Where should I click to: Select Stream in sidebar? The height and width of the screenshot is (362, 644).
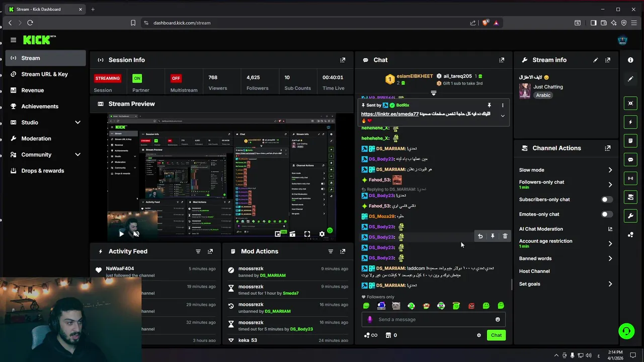click(46, 58)
